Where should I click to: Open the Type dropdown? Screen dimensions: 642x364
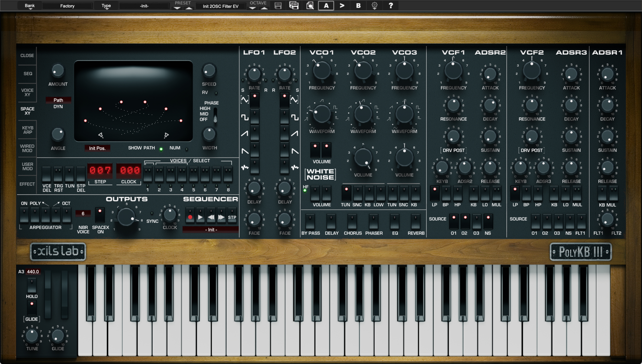106,6
